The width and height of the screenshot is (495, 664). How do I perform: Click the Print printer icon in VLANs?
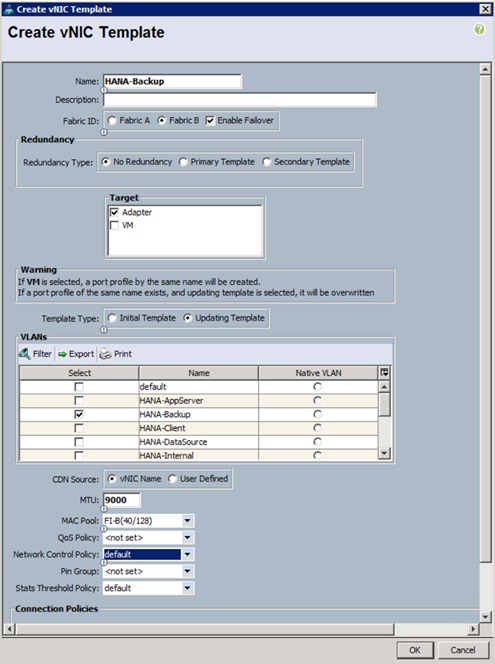tap(105, 354)
